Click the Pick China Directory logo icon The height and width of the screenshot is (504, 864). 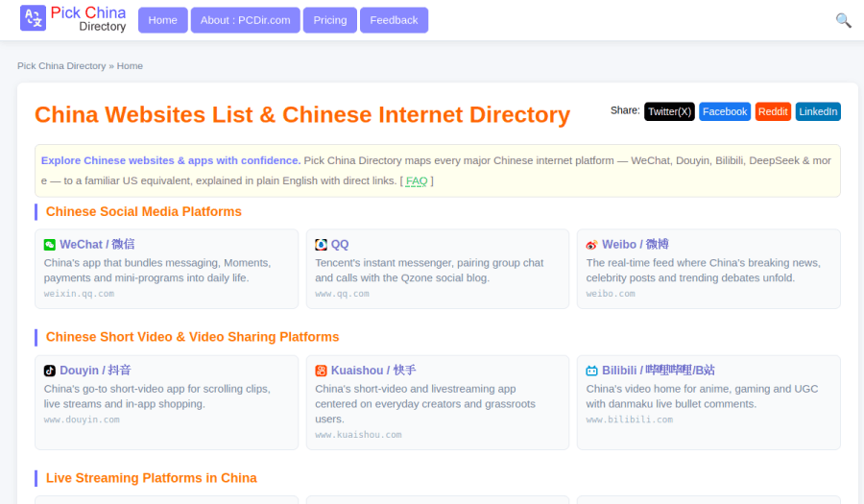(33, 18)
